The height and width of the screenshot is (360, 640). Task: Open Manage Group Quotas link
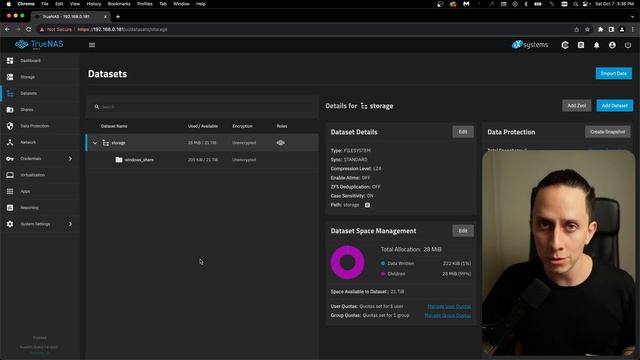[447, 316]
